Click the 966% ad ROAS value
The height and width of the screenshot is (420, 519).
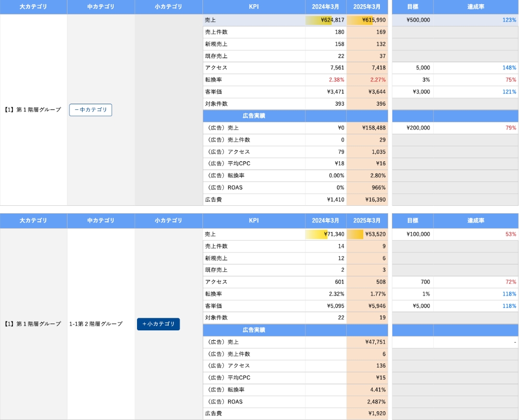click(375, 188)
